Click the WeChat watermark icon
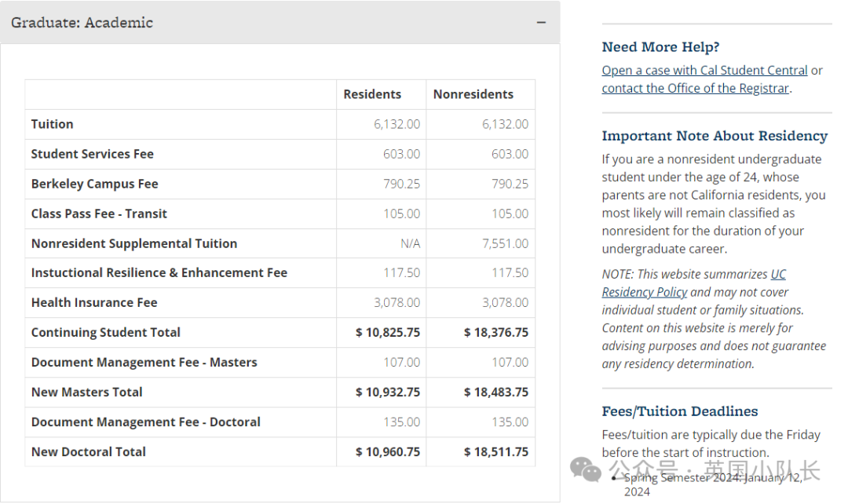The image size is (848, 504). pos(586,469)
